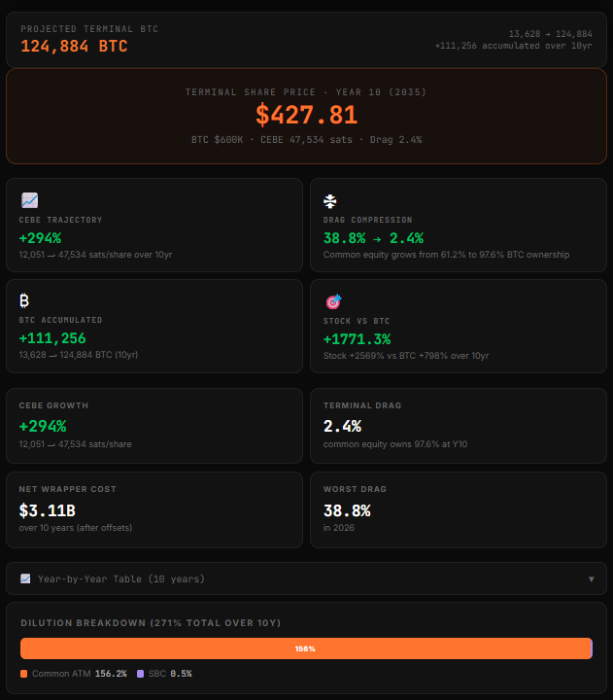
Task: Click the 38.8% Worst Drag value
Action: (347, 510)
